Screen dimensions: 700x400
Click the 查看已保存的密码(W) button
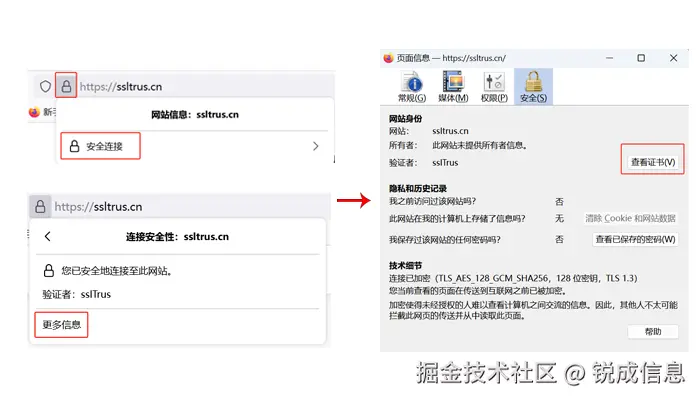635,239
